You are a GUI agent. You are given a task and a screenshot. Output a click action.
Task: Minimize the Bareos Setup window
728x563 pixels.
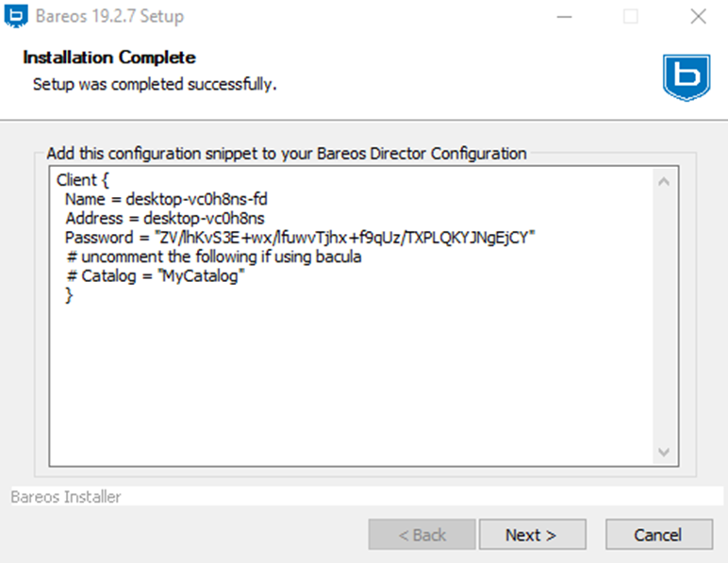tap(564, 16)
